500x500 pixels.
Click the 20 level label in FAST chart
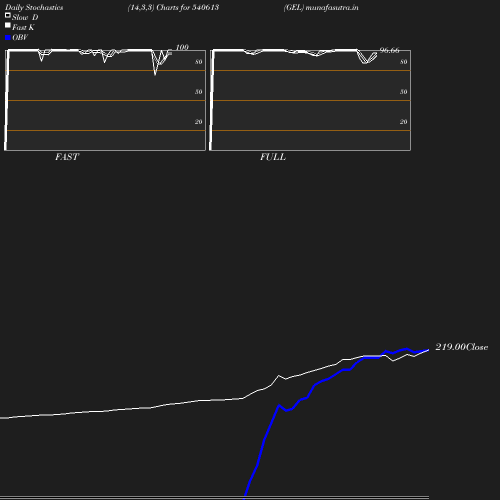tap(198, 122)
